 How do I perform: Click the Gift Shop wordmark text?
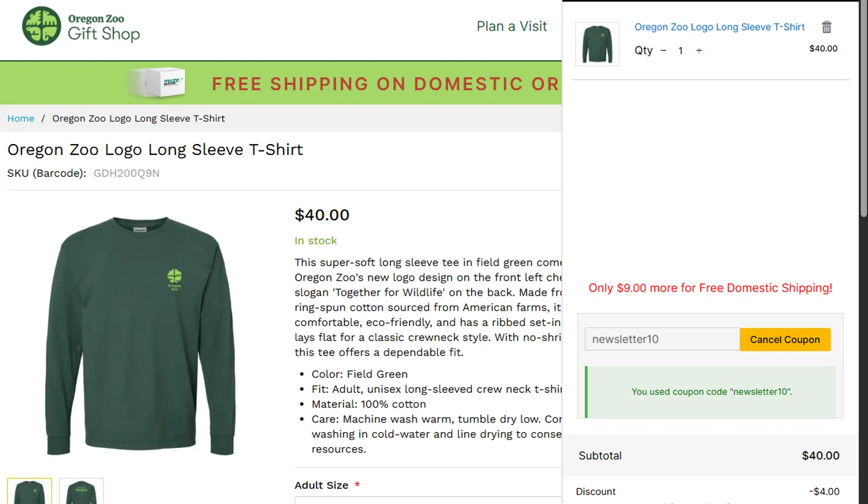click(104, 34)
